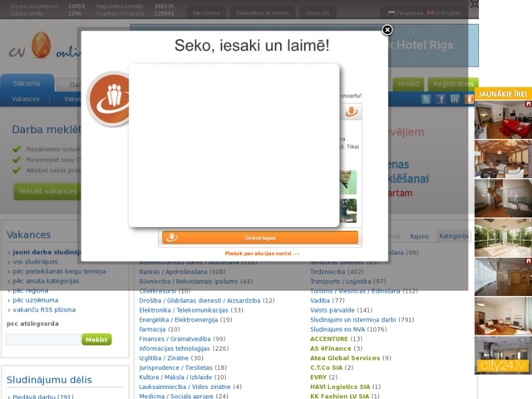The width and height of the screenshot is (532, 399).
Task: Open 'Plašāk par akcijas norisi' link
Action: tap(262, 254)
